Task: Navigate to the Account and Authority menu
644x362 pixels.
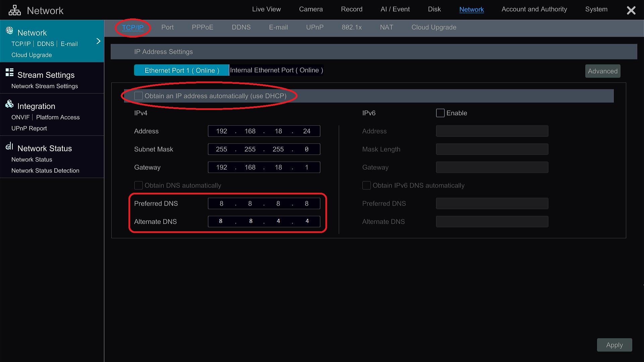Action: [534, 9]
